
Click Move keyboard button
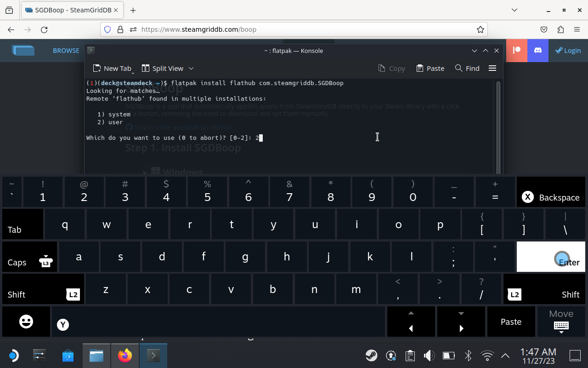pyautogui.click(x=561, y=322)
